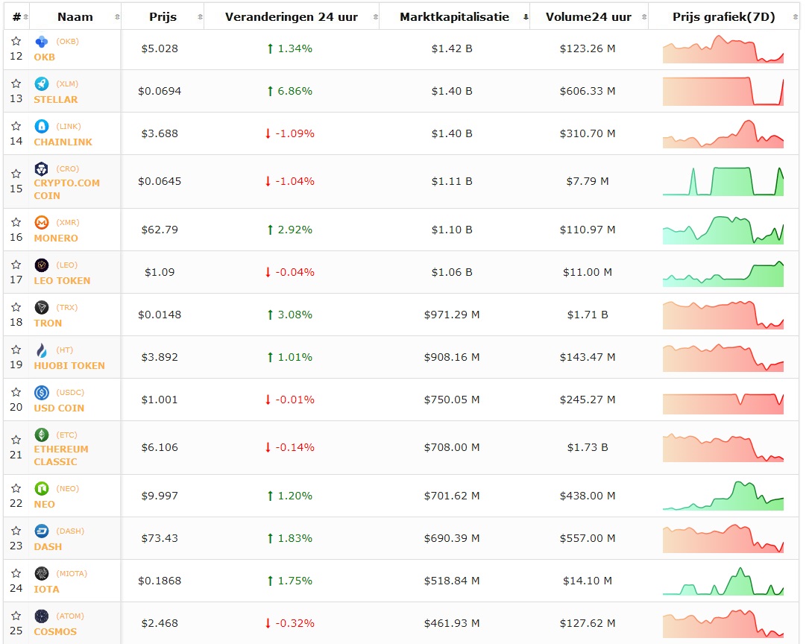
Task: Click the Monero logo icon
Action: tap(42, 223)
